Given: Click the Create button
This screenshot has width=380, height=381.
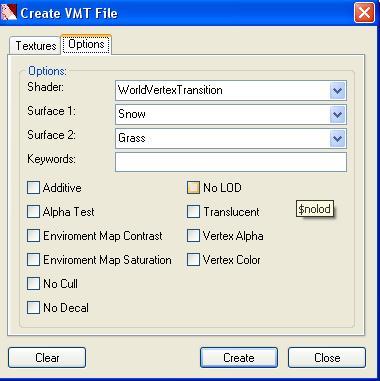Looking at the screenshot, I should pos(239,358).
